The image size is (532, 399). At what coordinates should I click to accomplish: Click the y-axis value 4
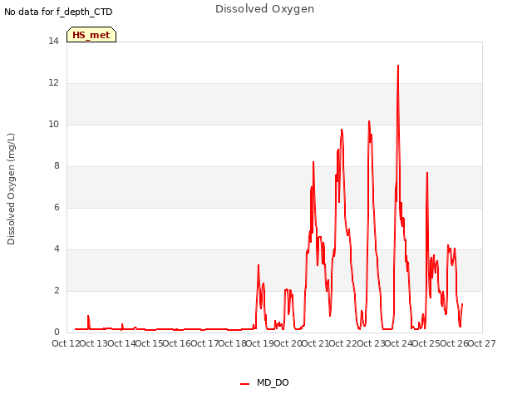click(57, 249)
